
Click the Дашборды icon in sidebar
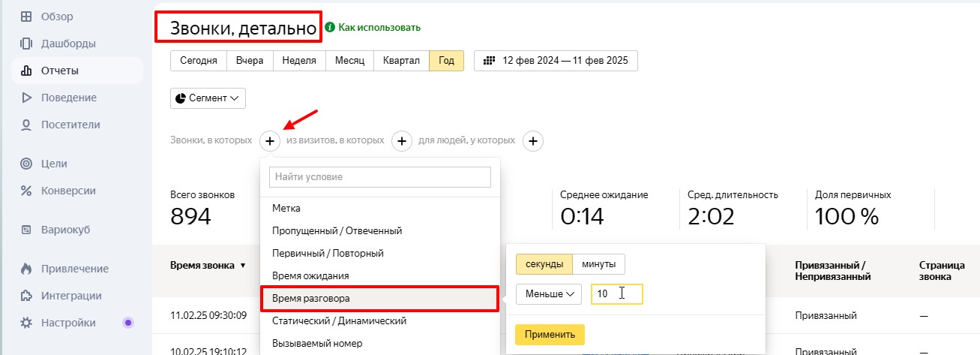tap(26, 44)
